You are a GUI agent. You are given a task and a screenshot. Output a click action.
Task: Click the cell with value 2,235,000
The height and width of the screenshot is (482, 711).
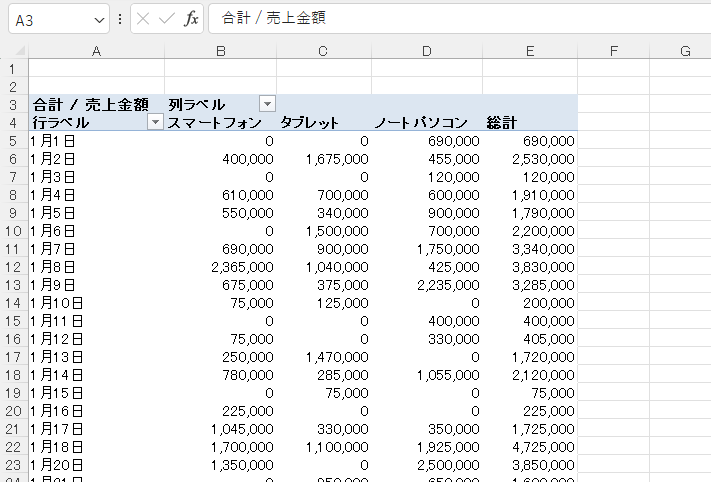point(427,285)
